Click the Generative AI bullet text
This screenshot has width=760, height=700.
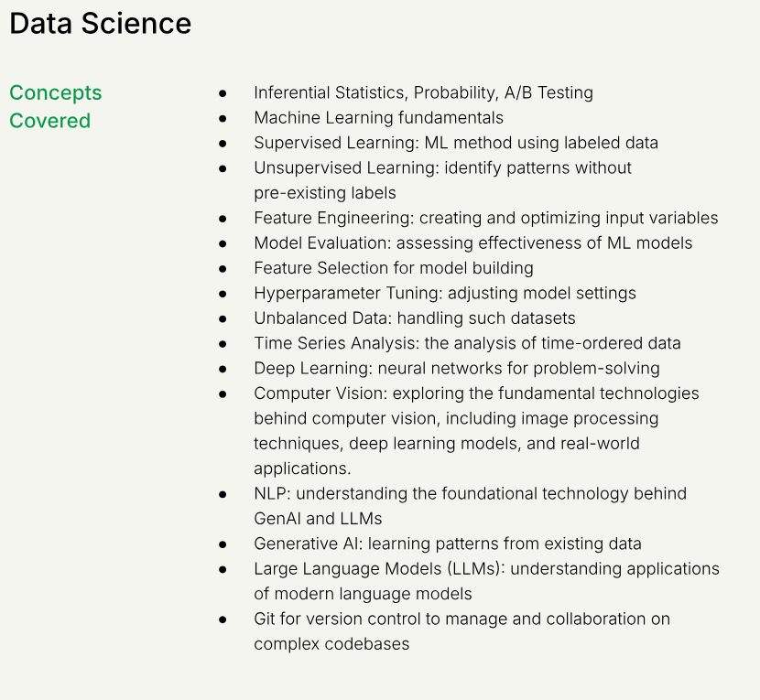(x=447, y=544)
